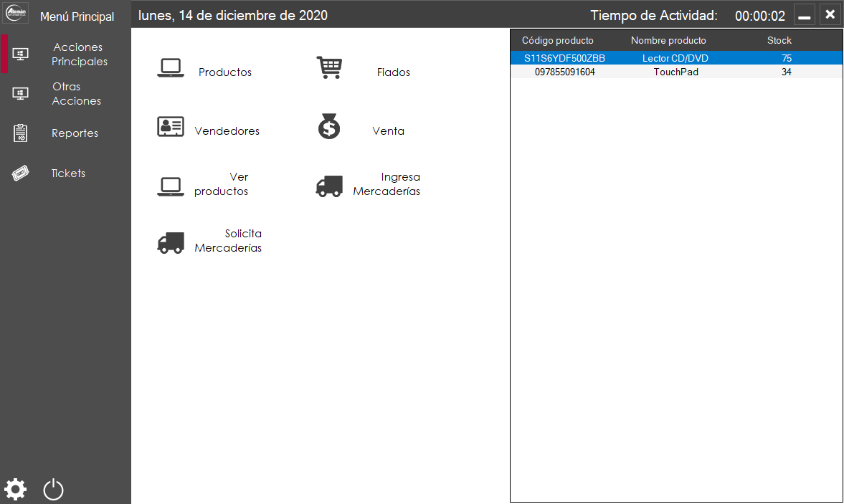Open the Venta text label
The image size is (844, 504).
tap(388, 131)
